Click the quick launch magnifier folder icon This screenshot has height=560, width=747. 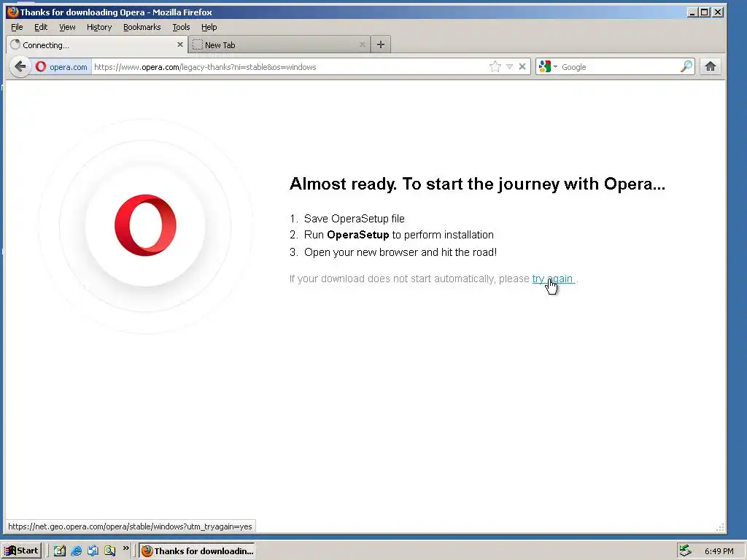pyautogui.click(x=110, y=551)
